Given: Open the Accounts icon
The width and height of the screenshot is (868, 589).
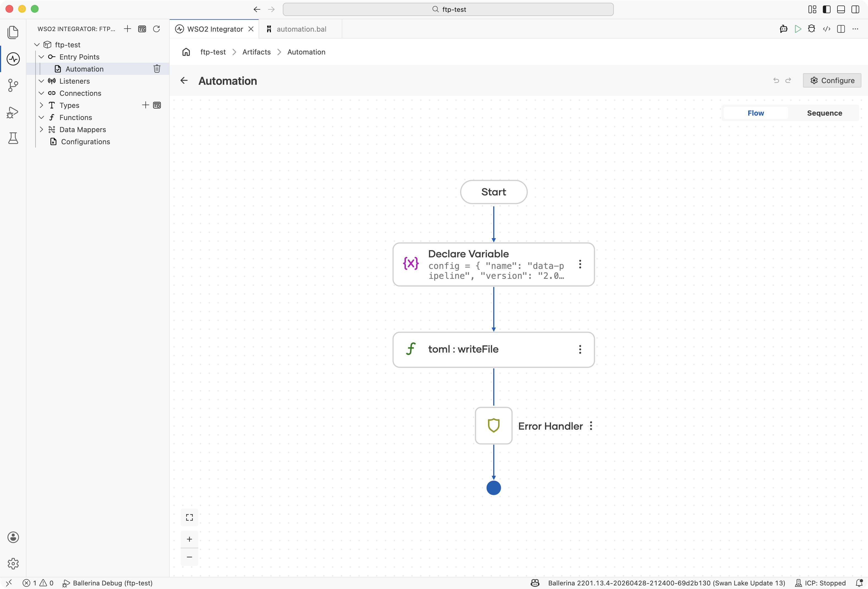Looking at the screenshot, I should pos(13,537).
